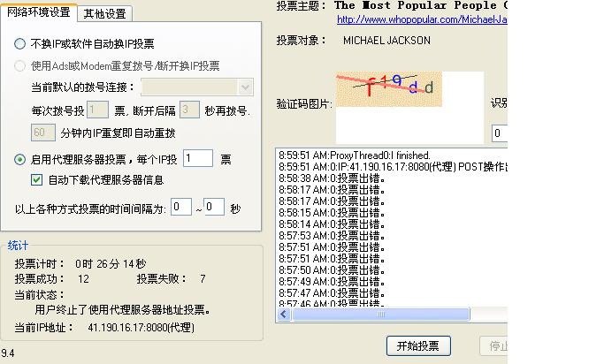This screenshot has width=604, height=364.
Task: Select 不换IP或软件自动换IP投票 radio option
Action: 20,43
